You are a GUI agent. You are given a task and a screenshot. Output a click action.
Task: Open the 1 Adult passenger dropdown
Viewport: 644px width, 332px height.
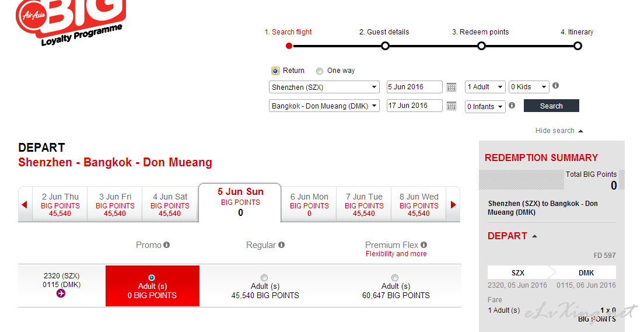coord(485,87)
